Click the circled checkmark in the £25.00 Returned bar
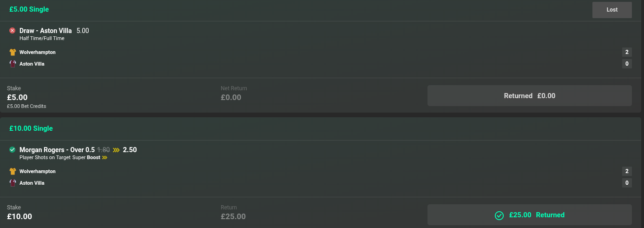 [x=499, y=215]
